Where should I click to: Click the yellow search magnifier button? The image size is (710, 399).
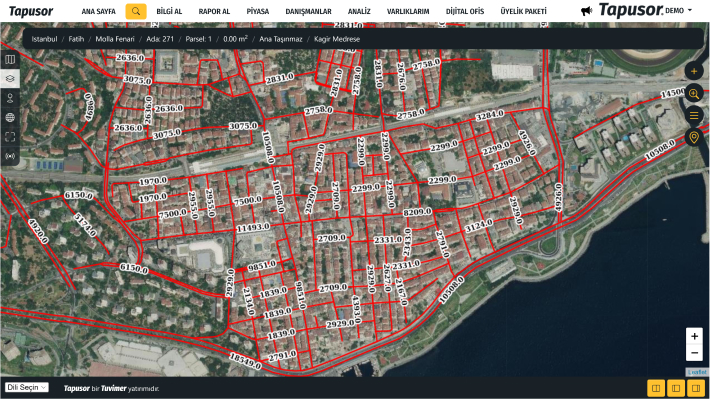click(136, 11)
